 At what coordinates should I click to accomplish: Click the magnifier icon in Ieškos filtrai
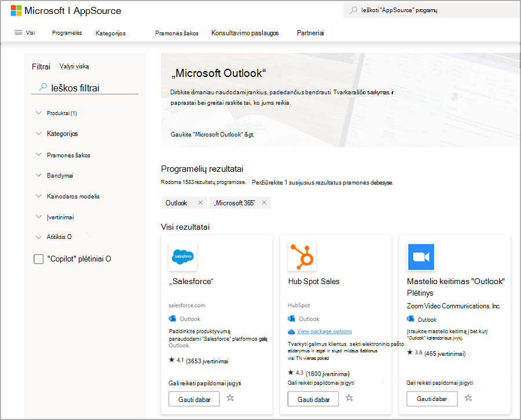[43, 87]
